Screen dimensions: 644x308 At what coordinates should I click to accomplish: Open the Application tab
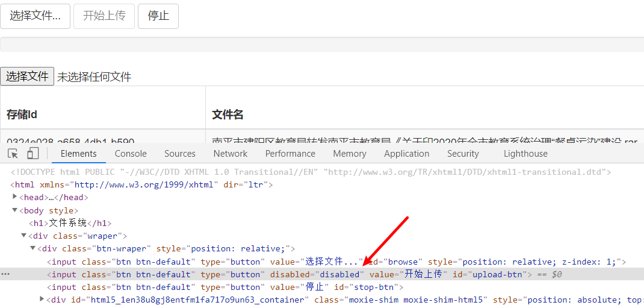[407, 154]
